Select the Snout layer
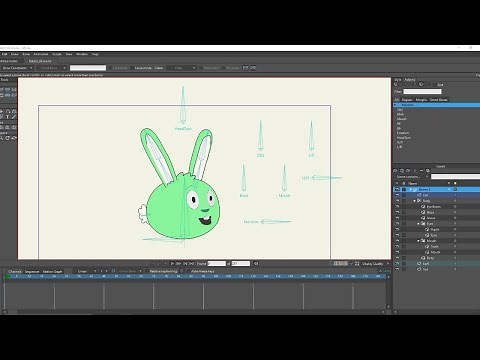The image size is (480, 360). click(x=431, y=218)
